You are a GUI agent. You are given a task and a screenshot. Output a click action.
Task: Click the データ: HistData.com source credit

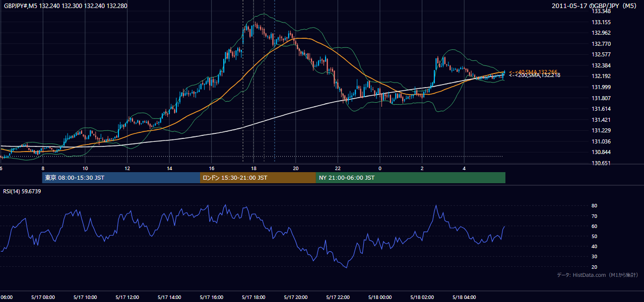point(598,275)
